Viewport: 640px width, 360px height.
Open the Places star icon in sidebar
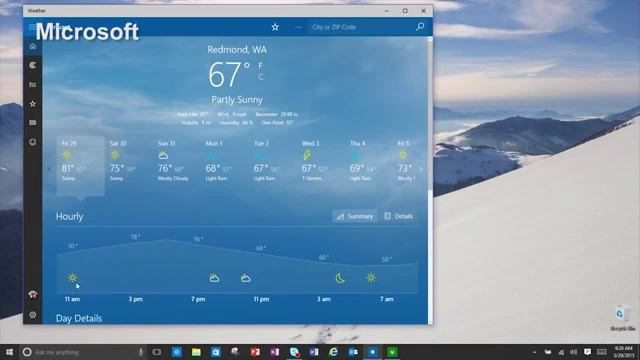(x=33, y=104)
